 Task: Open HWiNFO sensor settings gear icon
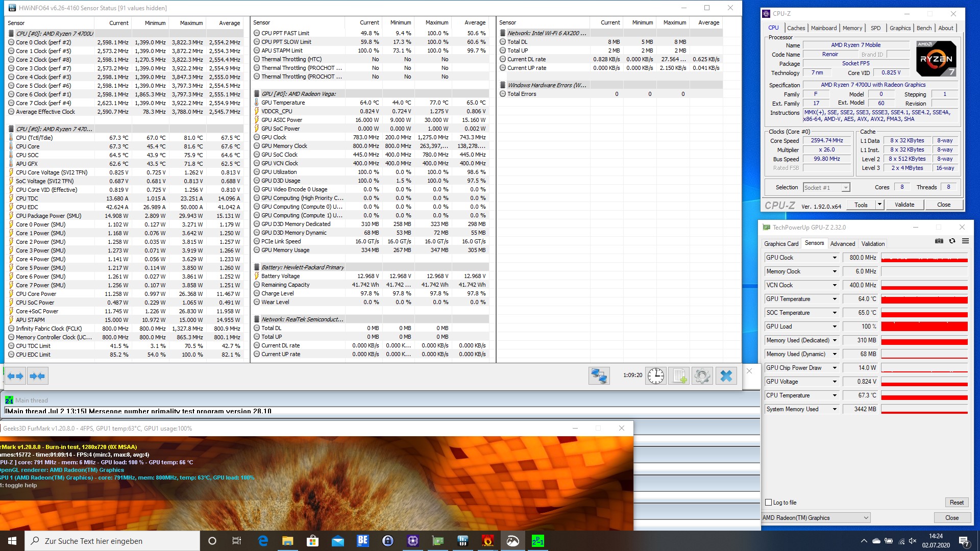coord(702,376)
